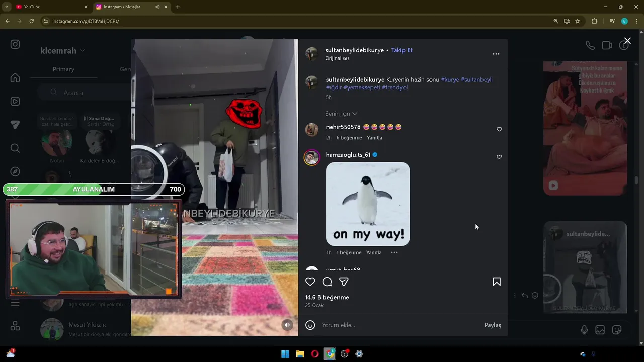Open the #kurye hashtag
The height and width of the screenshot is (362, 644).
click(450, 79)
